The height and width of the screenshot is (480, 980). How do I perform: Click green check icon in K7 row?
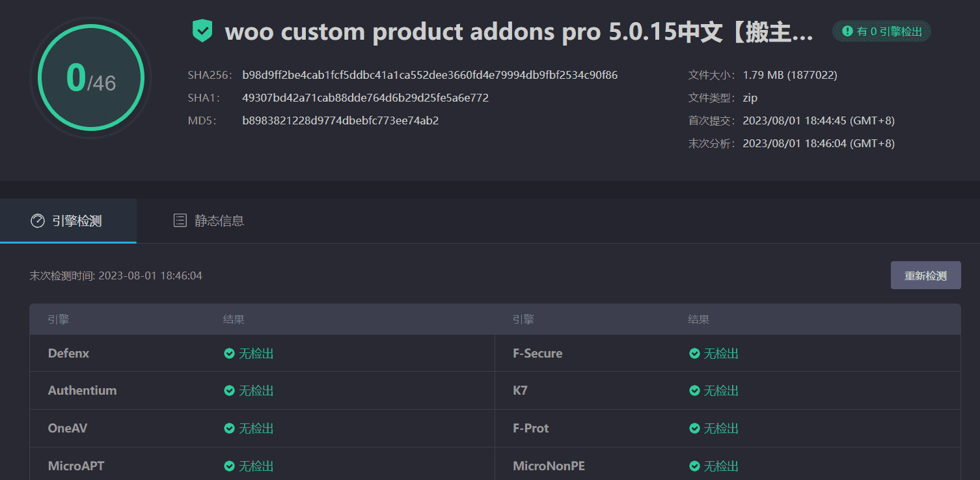694,391
